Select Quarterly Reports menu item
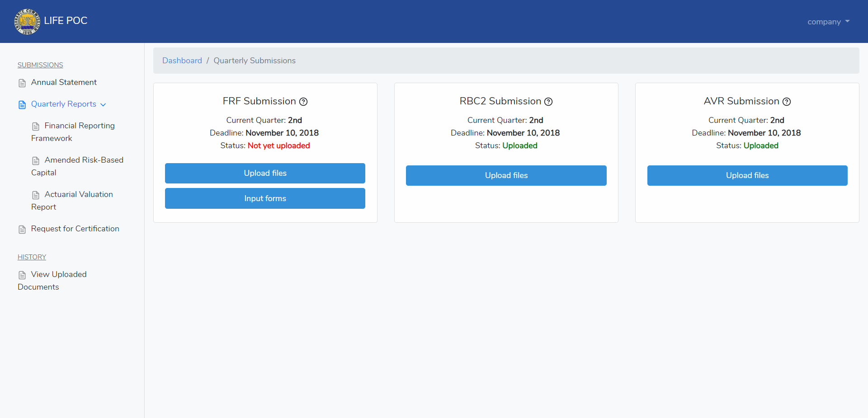868x418 pixels. (64, 104)
